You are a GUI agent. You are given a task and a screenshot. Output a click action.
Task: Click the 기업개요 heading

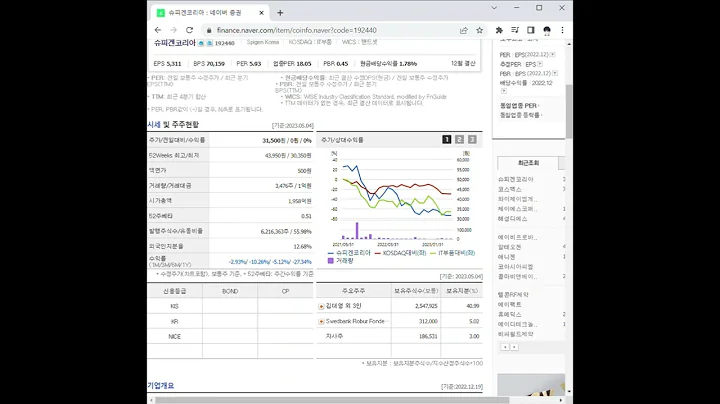161,386
